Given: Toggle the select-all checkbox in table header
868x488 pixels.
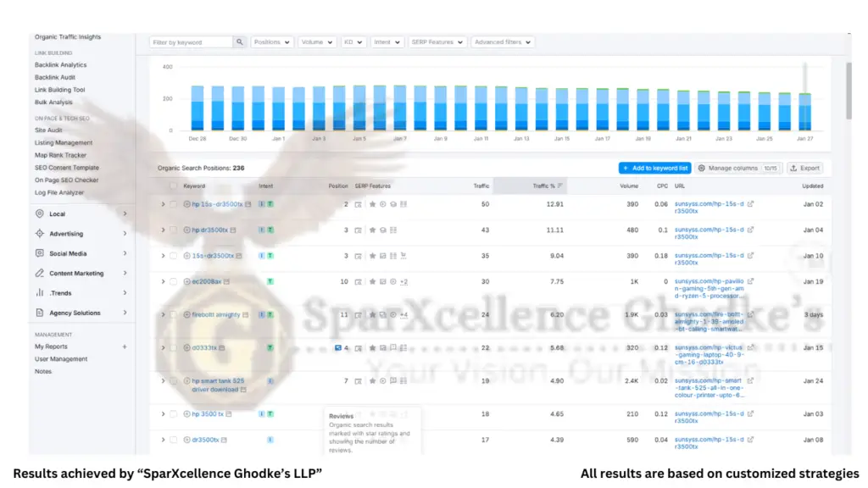Looking at the screenshot, I should [174, 186].
